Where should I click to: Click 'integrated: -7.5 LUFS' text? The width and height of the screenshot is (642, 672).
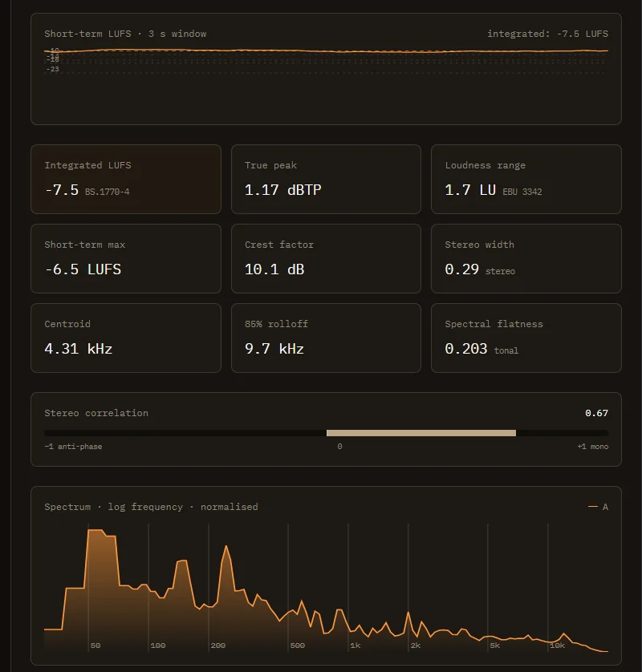click(547, 34)
